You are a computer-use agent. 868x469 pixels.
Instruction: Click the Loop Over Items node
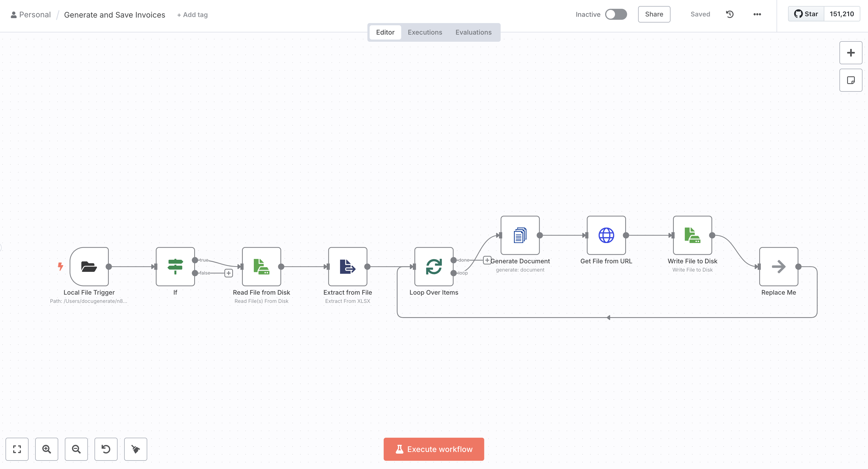point(434,267)
